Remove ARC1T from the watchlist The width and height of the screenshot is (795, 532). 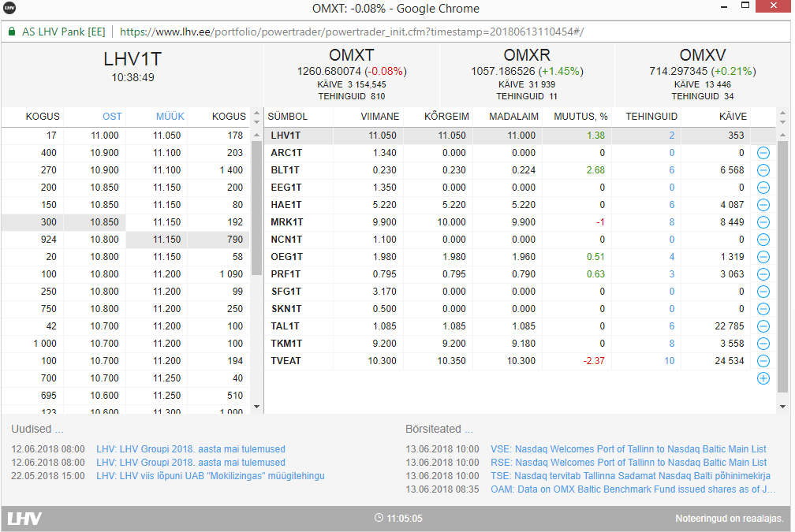pos(763,153)
